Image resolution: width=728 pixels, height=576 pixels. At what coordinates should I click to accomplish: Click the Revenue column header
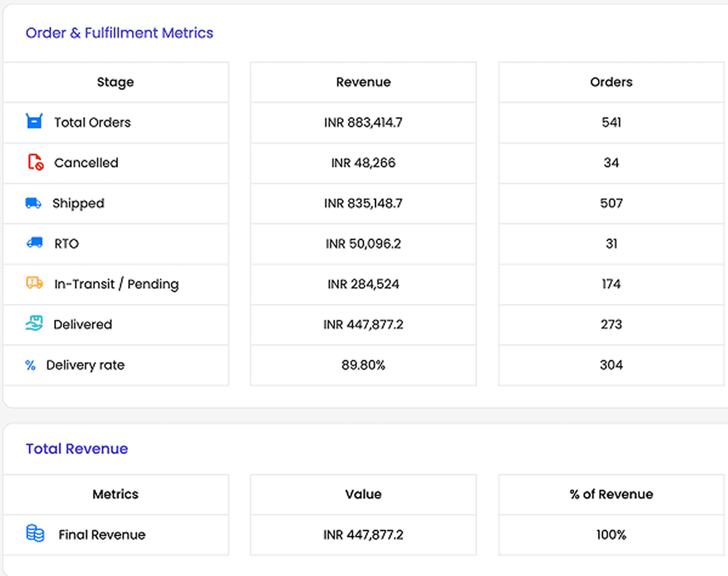click(363, 82)
